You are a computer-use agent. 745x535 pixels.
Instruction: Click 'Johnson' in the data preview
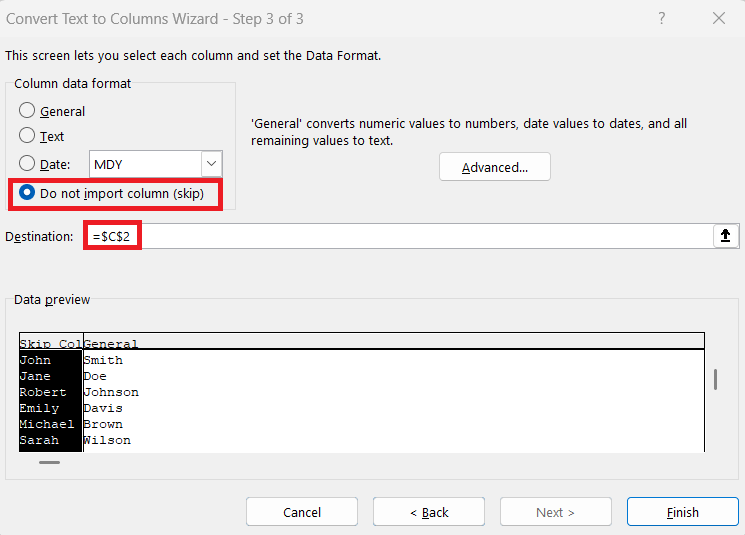coord(111,392)
